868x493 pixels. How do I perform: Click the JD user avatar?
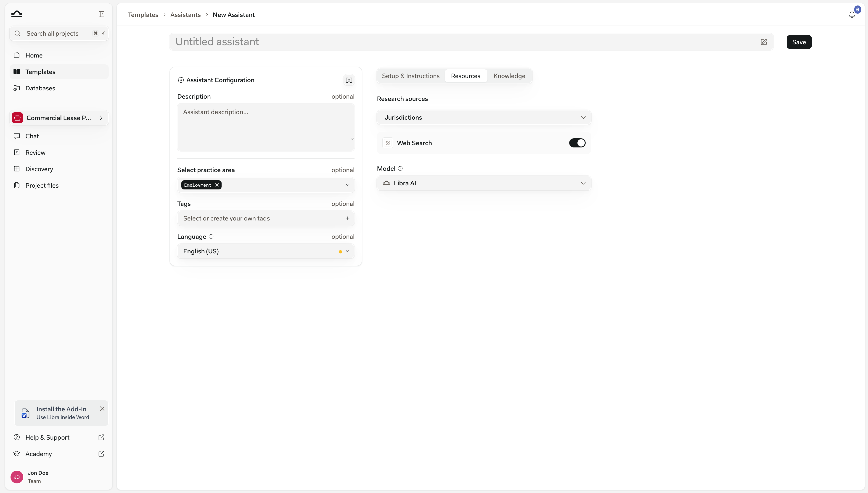coord(17,477)
